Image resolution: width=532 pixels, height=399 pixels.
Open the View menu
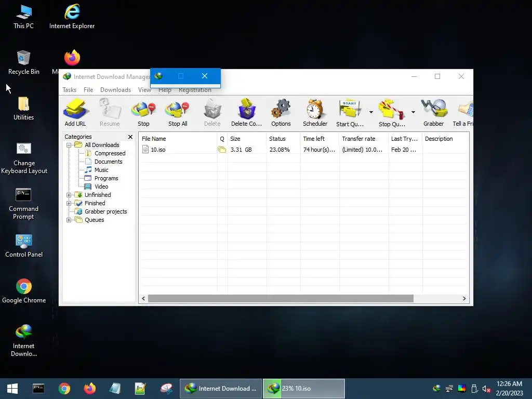[144, 90]
